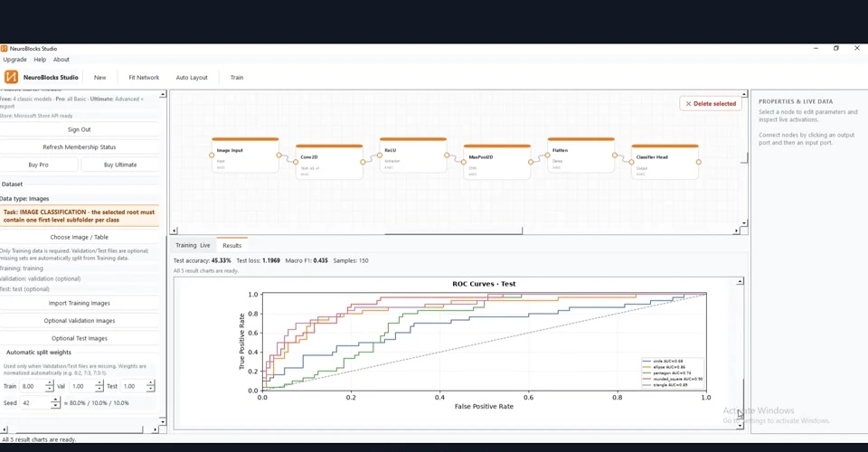Select the MaxPool2D node
868x452 pixels.
(x=497, y=162)
